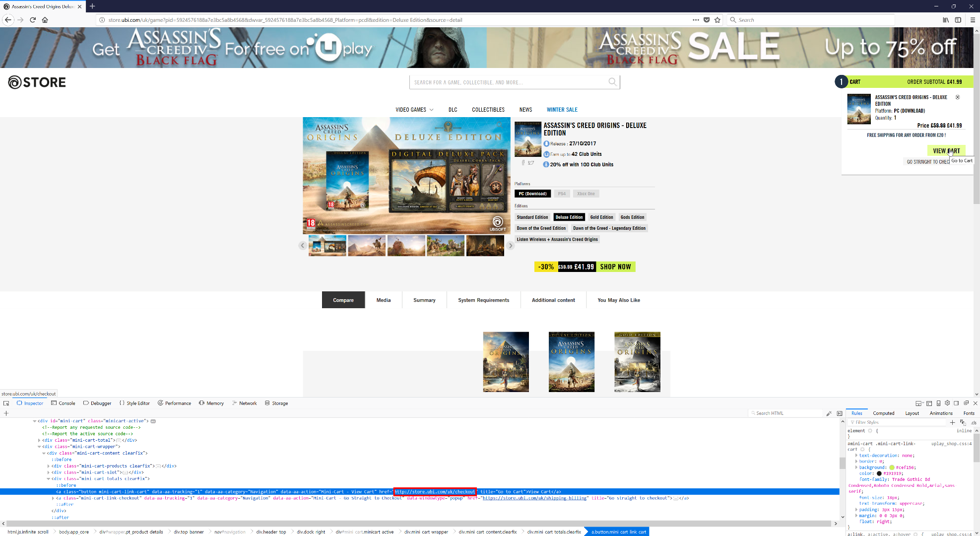Click the Inspector panel icon in DevTools
The height and width of the screenshot is (536, 980).
(30, 402)
